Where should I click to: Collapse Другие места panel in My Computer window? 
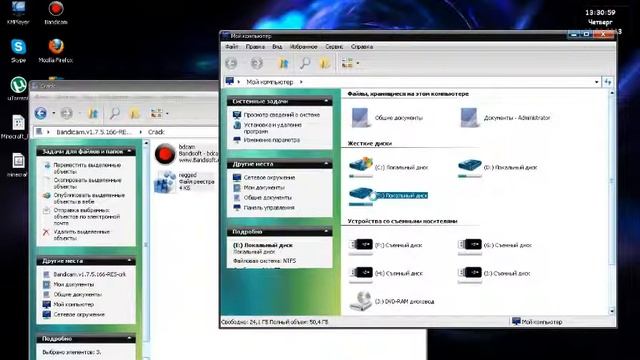326,164
